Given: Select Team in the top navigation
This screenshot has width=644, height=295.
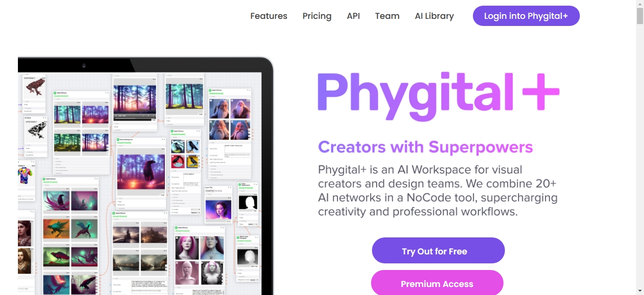Looking at the screenshot, I should (x=387, y=16).
